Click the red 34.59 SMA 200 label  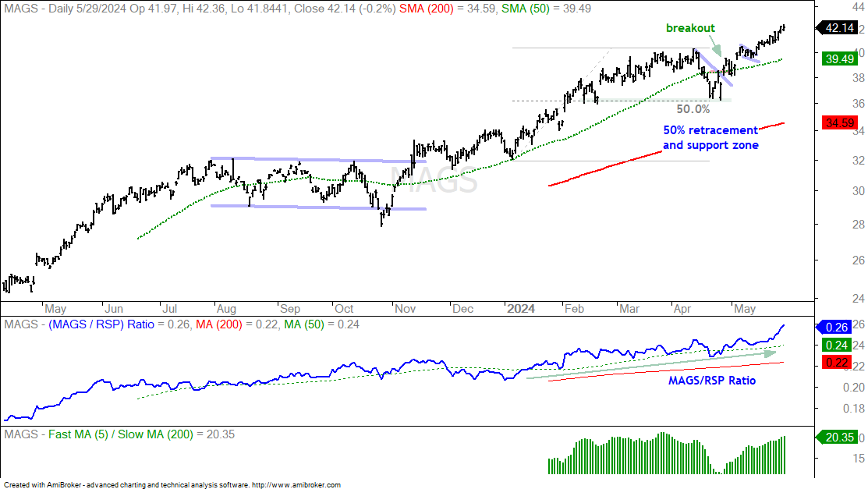point(839,122)
